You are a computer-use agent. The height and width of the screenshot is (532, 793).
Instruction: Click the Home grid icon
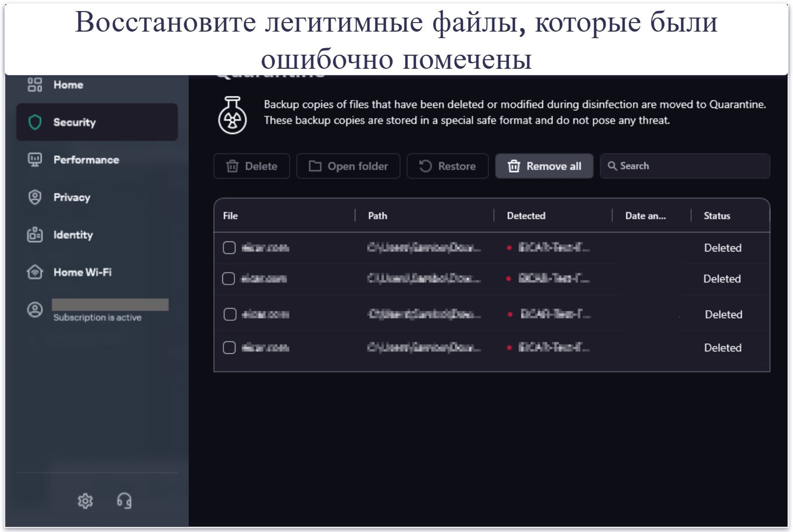(x=35, y=85)
